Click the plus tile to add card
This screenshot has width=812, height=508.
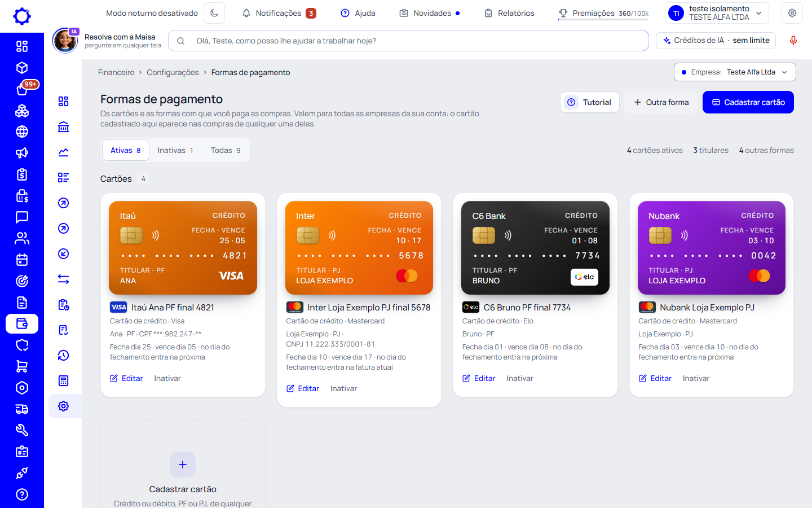click(183, 465)
